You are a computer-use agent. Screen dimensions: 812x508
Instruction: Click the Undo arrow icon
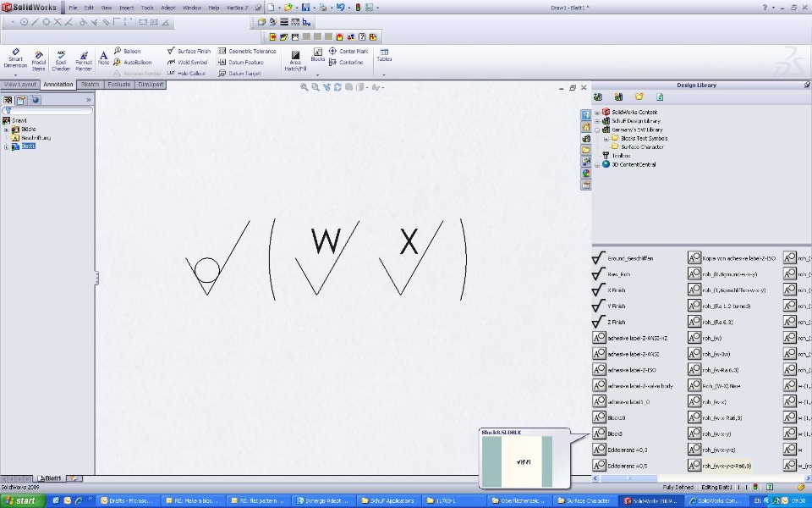click(x=340, y=8)
